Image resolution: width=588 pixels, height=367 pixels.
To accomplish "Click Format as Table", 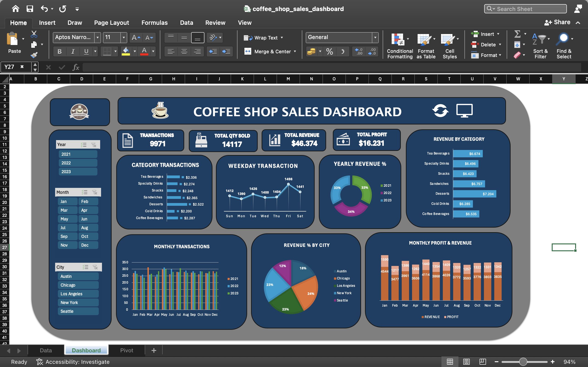I will (426, 46).
